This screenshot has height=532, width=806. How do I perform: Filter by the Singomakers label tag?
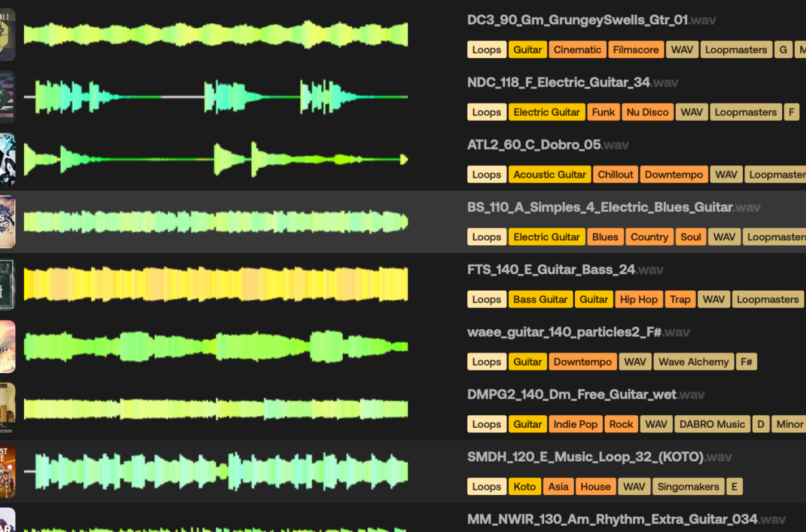tap(688, 486)
